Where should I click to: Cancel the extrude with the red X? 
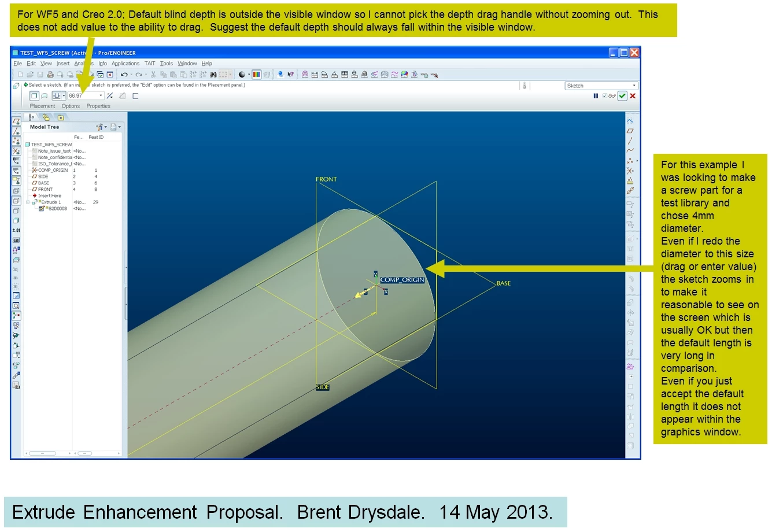[633, 96]
